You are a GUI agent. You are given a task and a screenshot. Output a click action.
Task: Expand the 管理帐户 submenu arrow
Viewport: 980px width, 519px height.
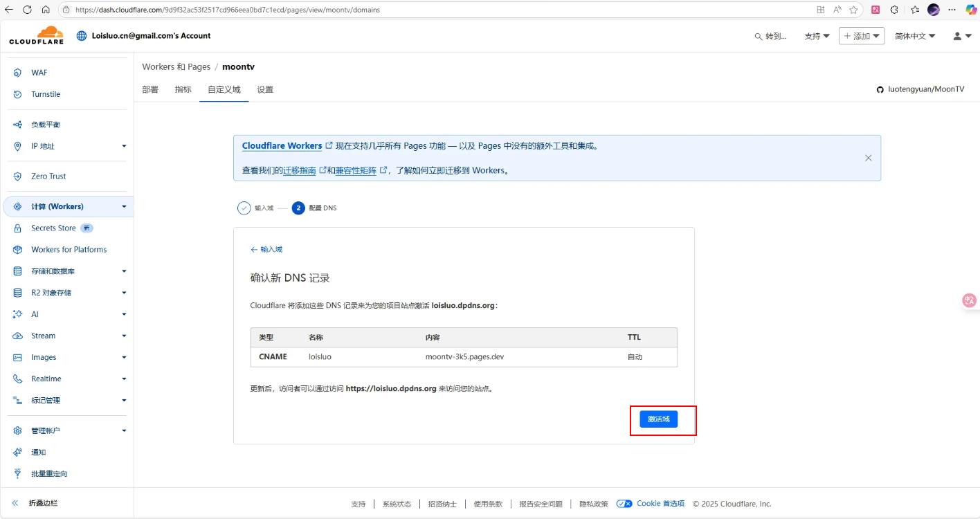125,430
